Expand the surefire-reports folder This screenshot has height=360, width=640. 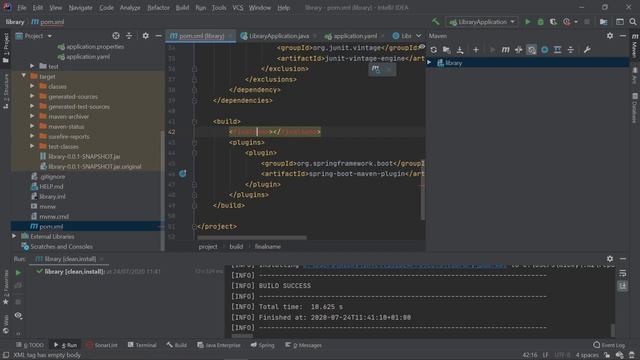(32, 136)
